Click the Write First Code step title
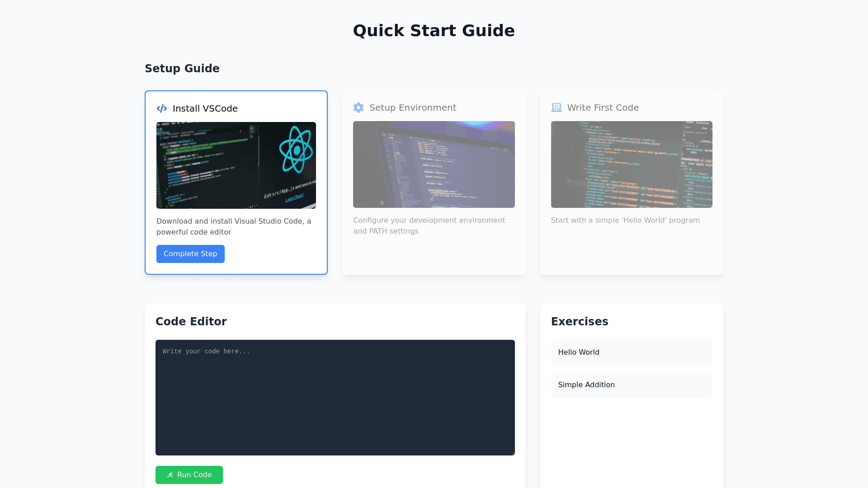Screen dimensions: 868x488 click(603, 108)
